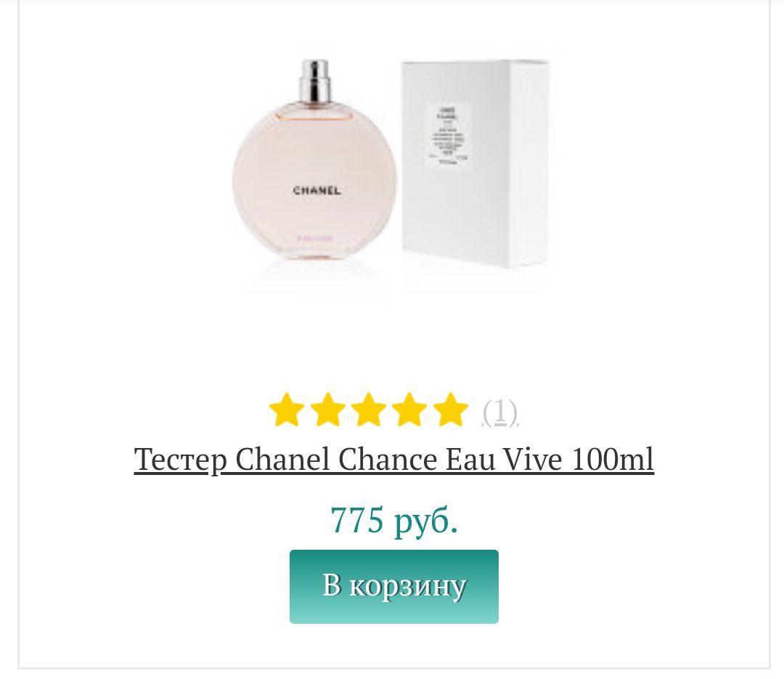Open Тестер Chanel Chance Eau Vive 100ml link

(394, 460)
